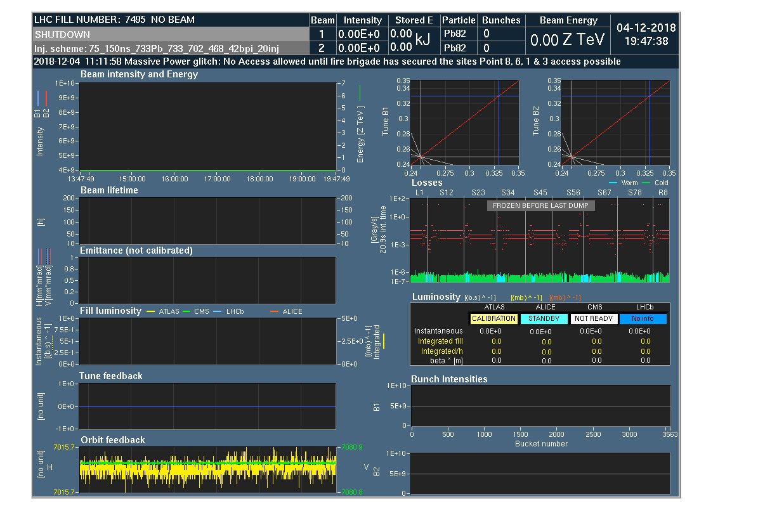Click the 'Beam Energy' header label
Image resolution: width=758 pixels, height=532 pixels.
568,20
